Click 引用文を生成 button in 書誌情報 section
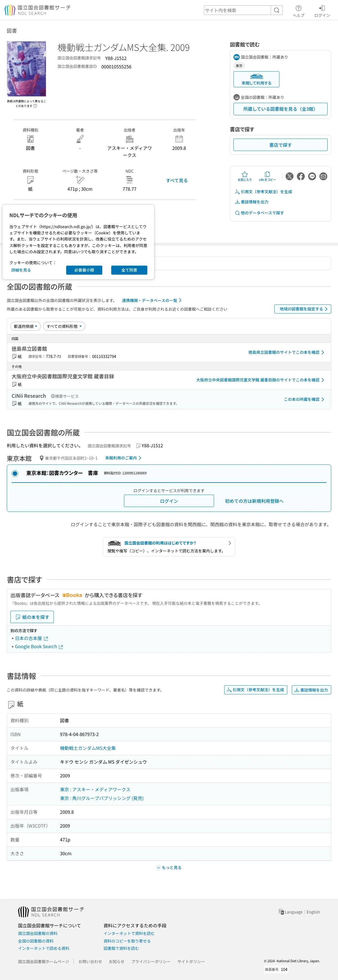Image resolution: width=338 pixels, height=980 pixels. click(x=255, y=690)
